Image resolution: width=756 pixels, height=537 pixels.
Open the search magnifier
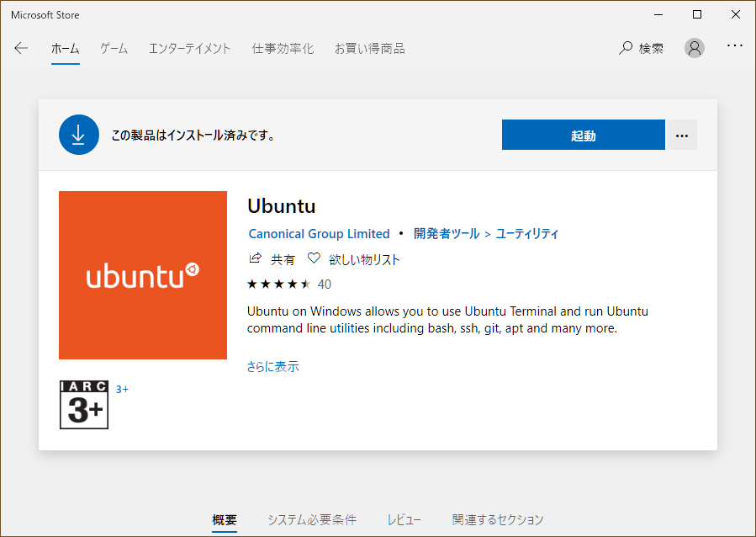[x=626, y=48]
